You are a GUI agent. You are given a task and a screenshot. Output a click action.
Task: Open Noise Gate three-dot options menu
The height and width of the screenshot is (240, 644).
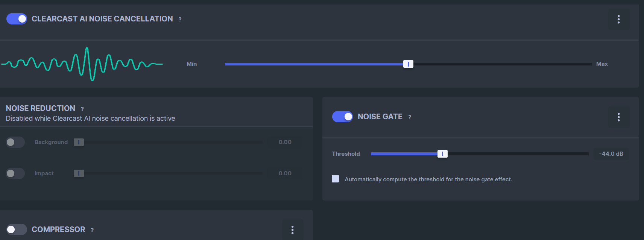[x=618, y=117]
